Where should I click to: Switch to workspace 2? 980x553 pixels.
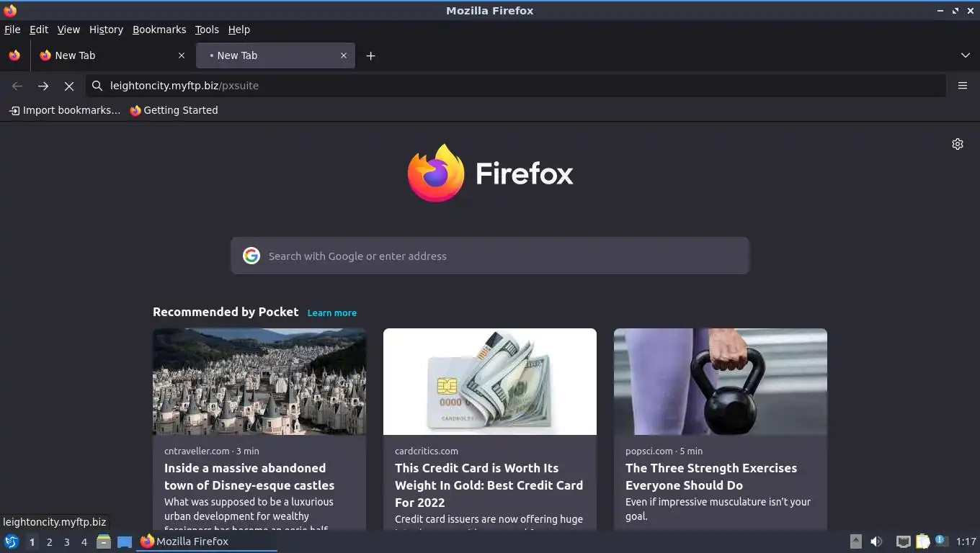[x=50, y=542]
